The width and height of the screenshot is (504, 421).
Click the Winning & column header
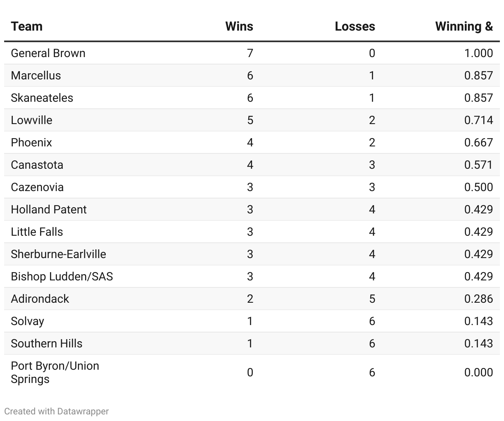click(x=464, y=26)
